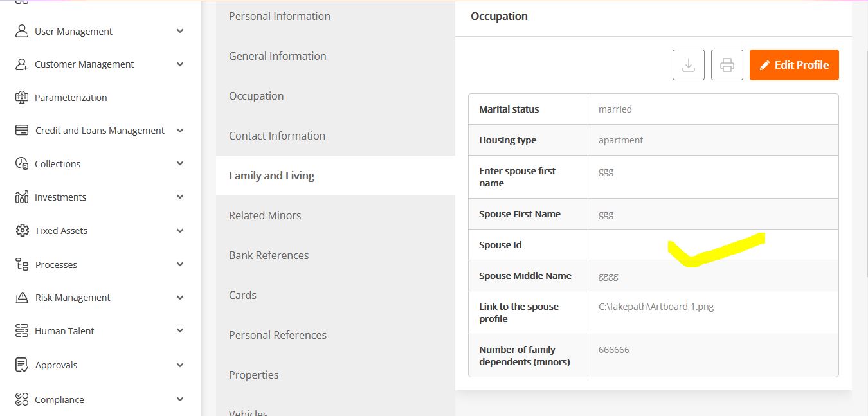Open the Contact Information section

(x=277, y=136)
